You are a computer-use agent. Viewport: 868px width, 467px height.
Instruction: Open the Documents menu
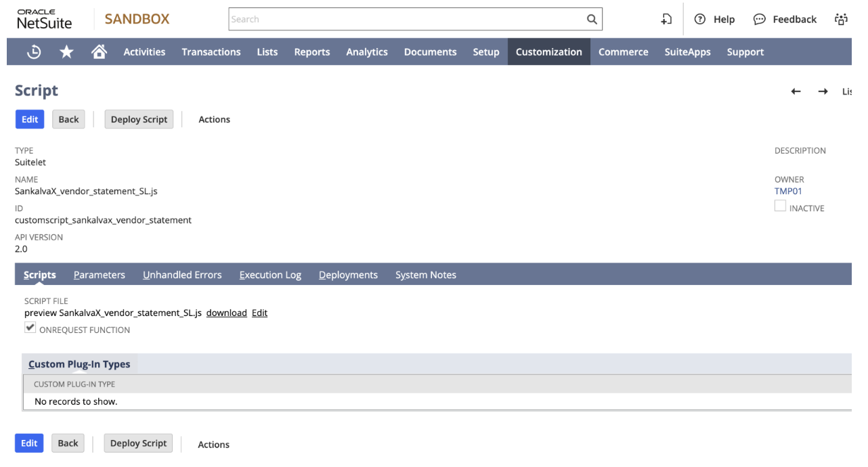[x=430, y=52]
